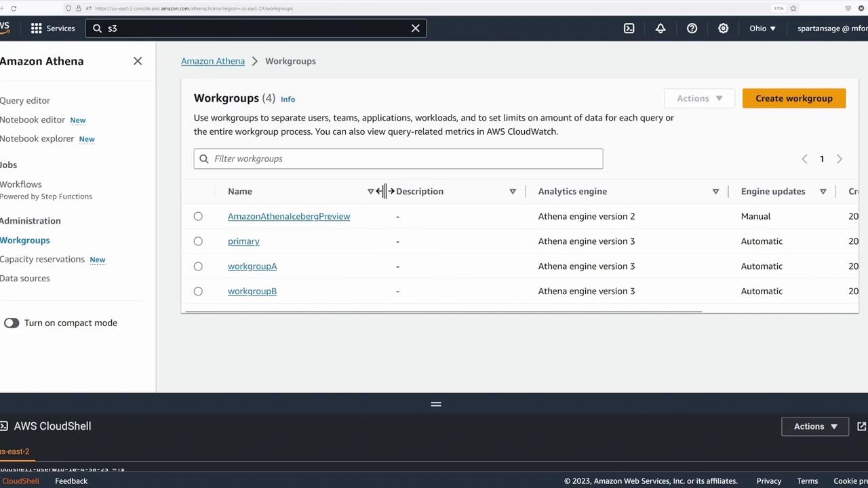Focus the Filter workgroups input field
Viewport: 868px width, 488px height.
pos(398,159)
